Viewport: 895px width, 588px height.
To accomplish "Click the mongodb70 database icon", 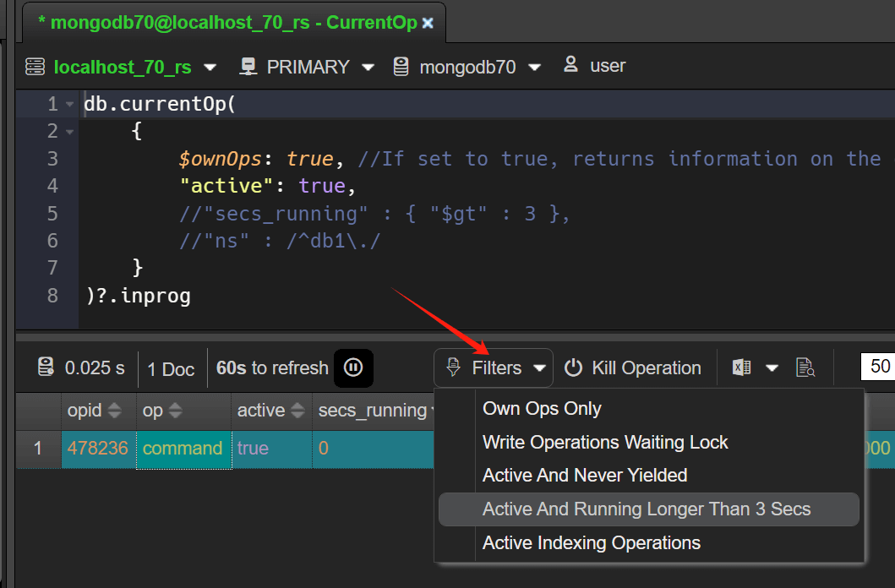I will pyautogui.click(x=401, y=67).
